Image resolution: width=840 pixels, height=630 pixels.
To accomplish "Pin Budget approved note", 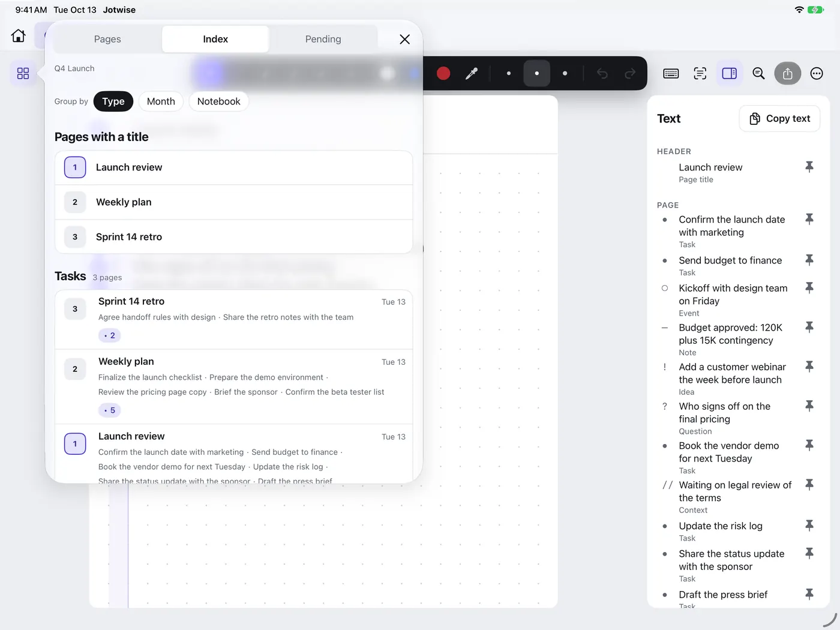I will click(809, 327).
